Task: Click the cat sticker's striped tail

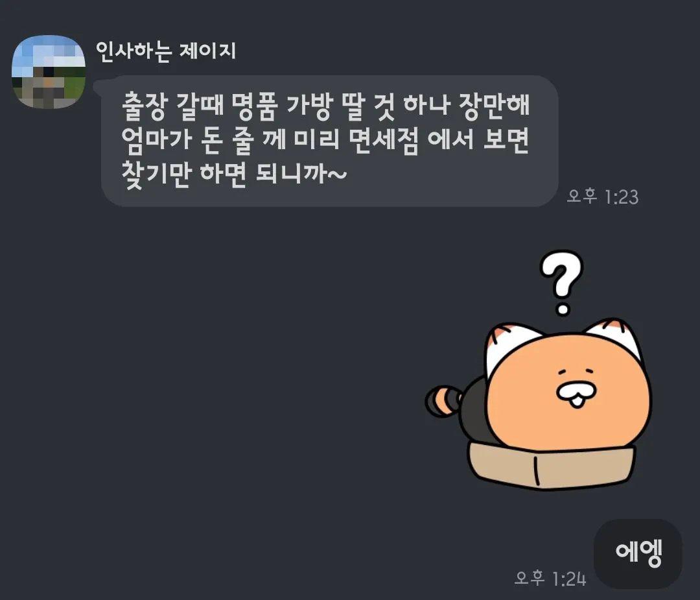Action: point(443,401)
